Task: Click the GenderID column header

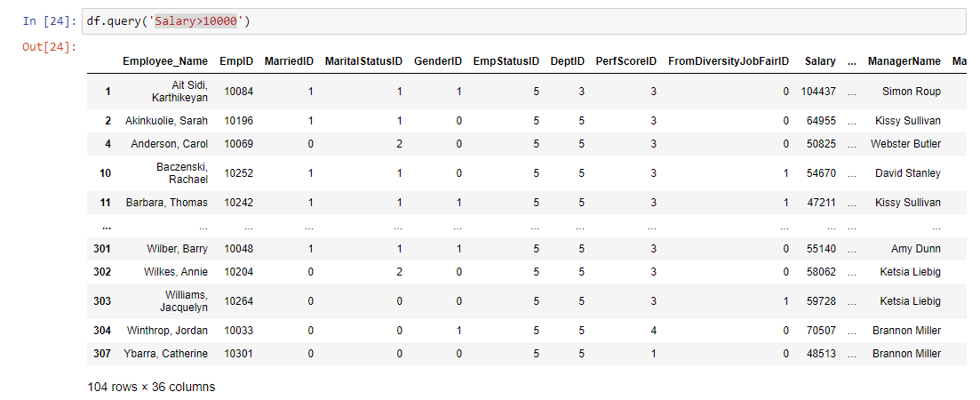Action: (437, 61)
